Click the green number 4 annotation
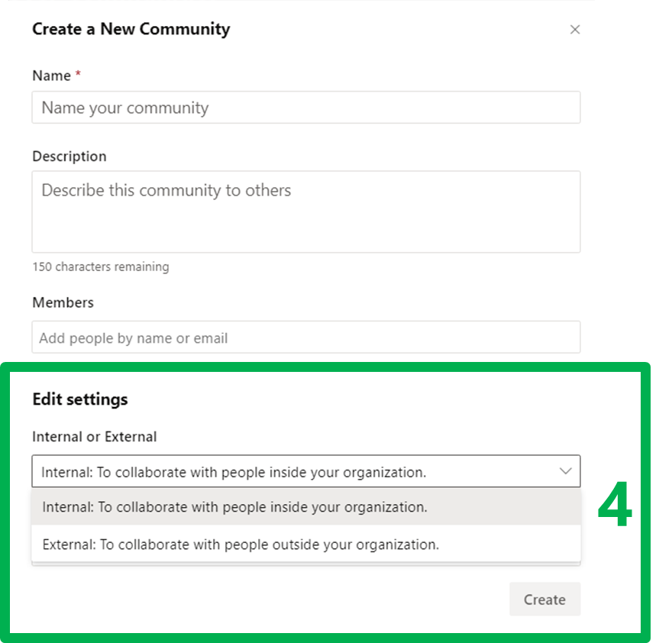 [615, 507]
